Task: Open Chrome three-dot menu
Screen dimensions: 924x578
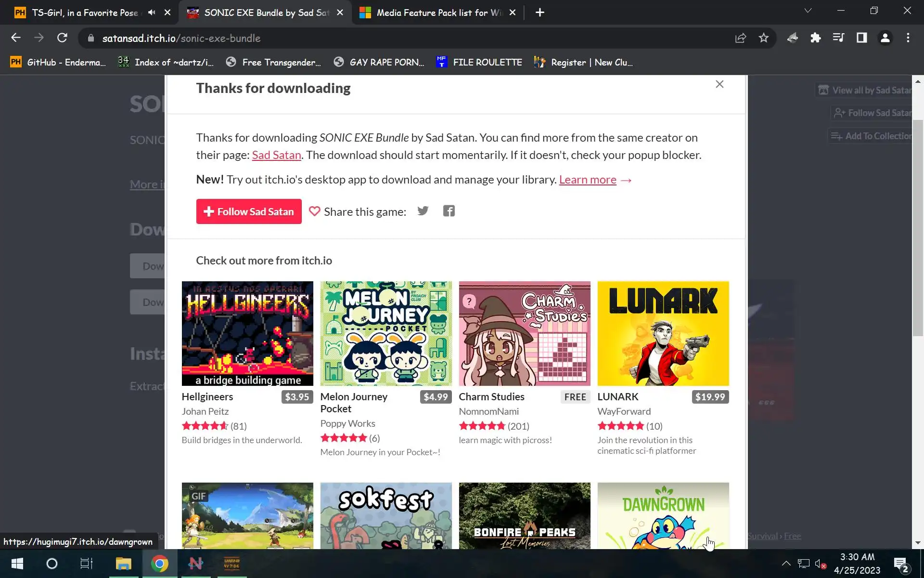Action: (908, 38)
